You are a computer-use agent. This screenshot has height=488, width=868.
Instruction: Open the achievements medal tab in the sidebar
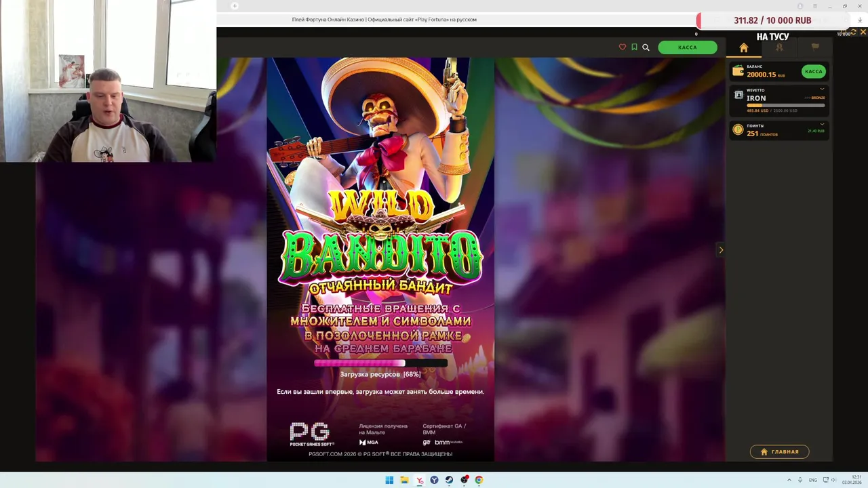click(779, 47)
